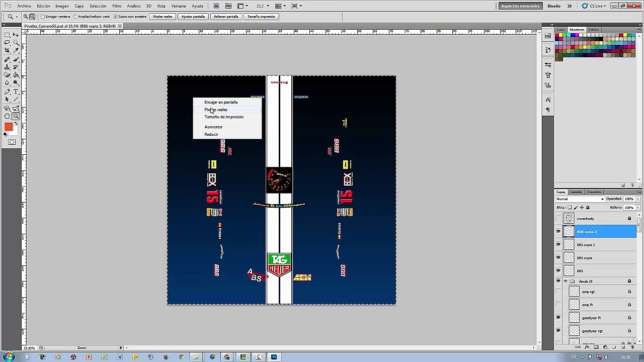Select the Crop tool in the toolbox

pos(8,51)
